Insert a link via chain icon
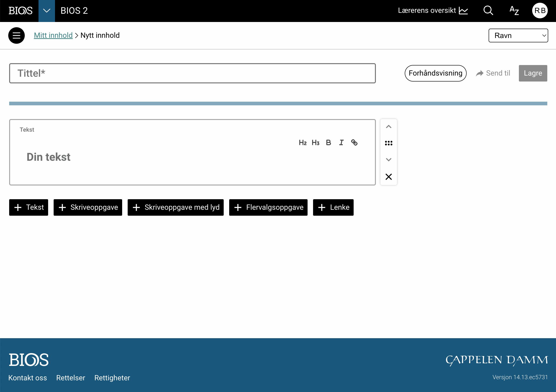The height and width of the screenshot is (392, 556). [354, 142]
